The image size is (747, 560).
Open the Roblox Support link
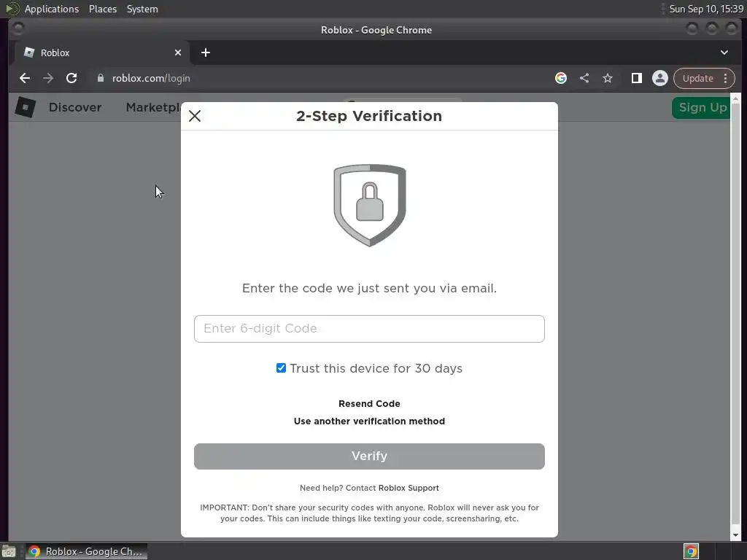[x=409, y=488]
